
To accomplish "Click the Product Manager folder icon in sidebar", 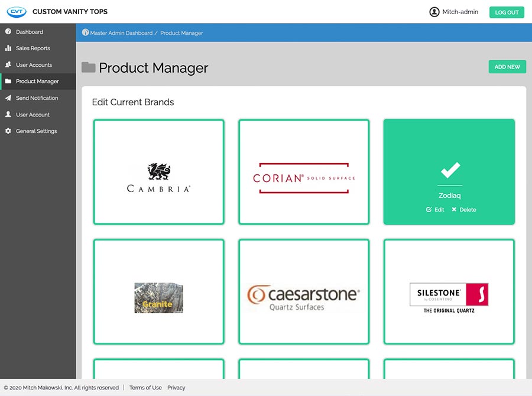I will [x=8, y=81].
